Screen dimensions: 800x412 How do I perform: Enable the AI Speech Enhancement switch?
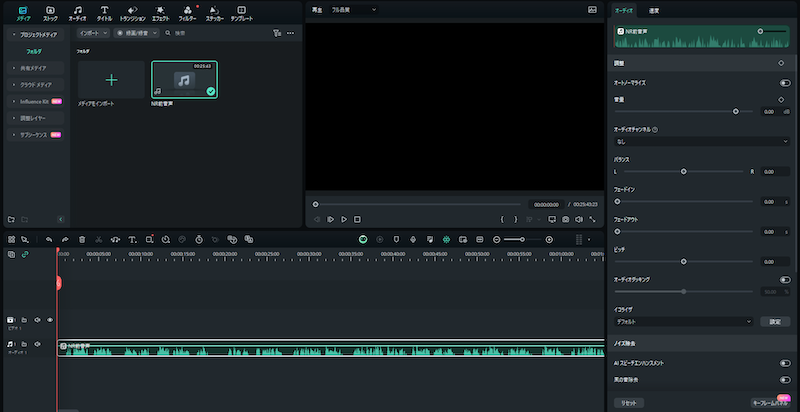785,363
